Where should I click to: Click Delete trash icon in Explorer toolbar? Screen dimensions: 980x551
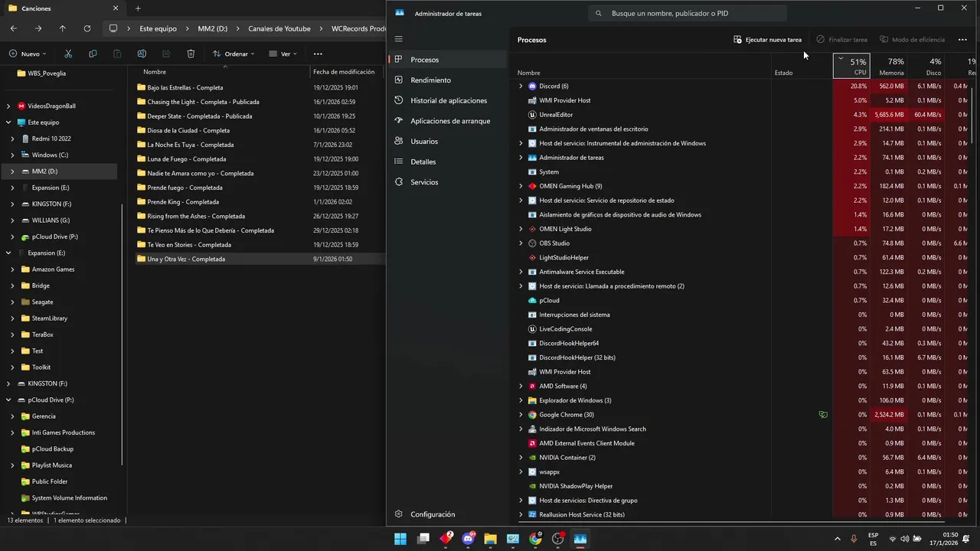[x=191, y=54]
